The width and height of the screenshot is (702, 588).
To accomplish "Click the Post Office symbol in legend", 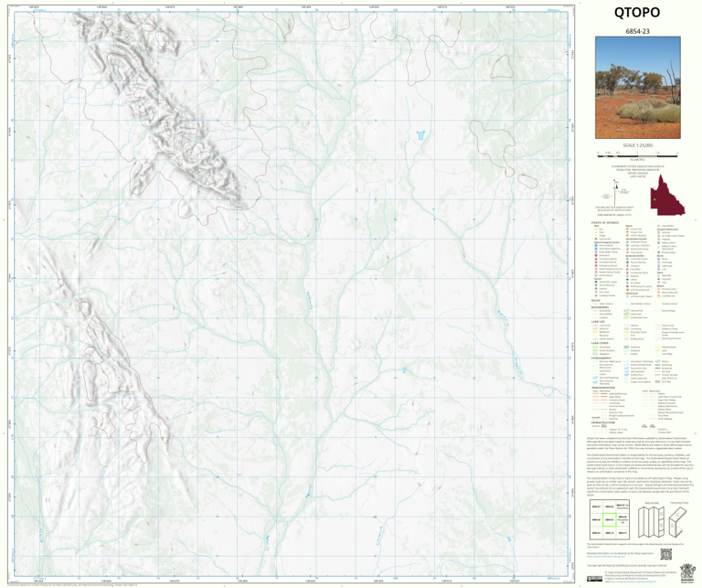I will (627, 269).
